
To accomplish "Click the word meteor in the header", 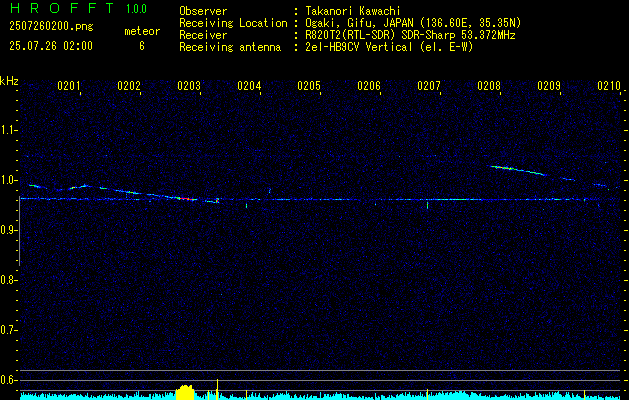I will point(142,31).
